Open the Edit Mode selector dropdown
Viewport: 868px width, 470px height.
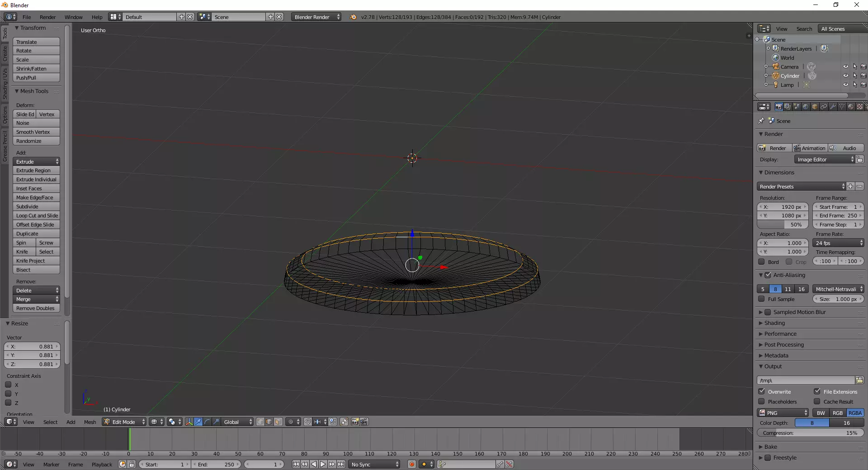click(124, 422)
